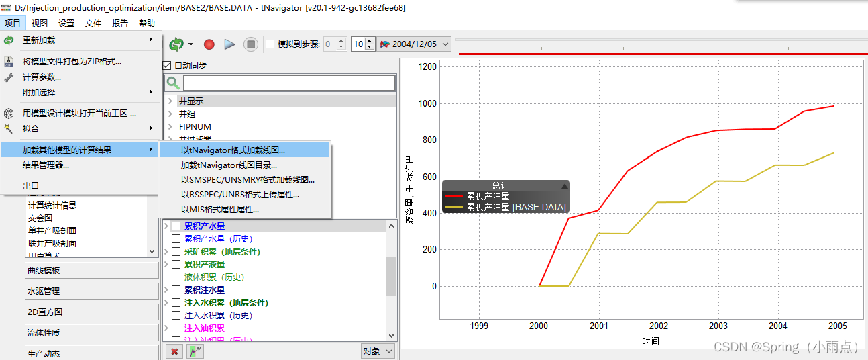Click the red record button
This screenshot has width=868, height=360.
pos(209,44)
